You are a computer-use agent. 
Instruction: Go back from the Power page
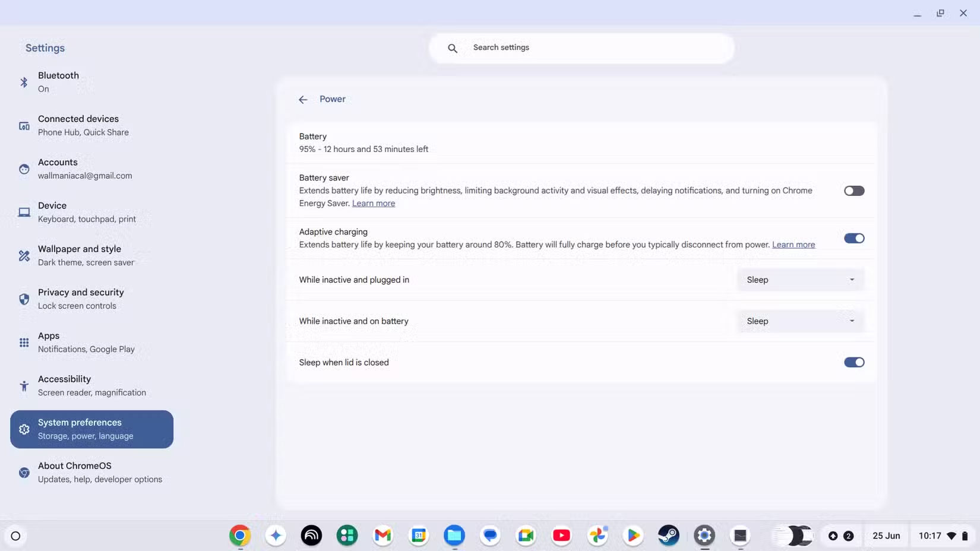(303, 99)
